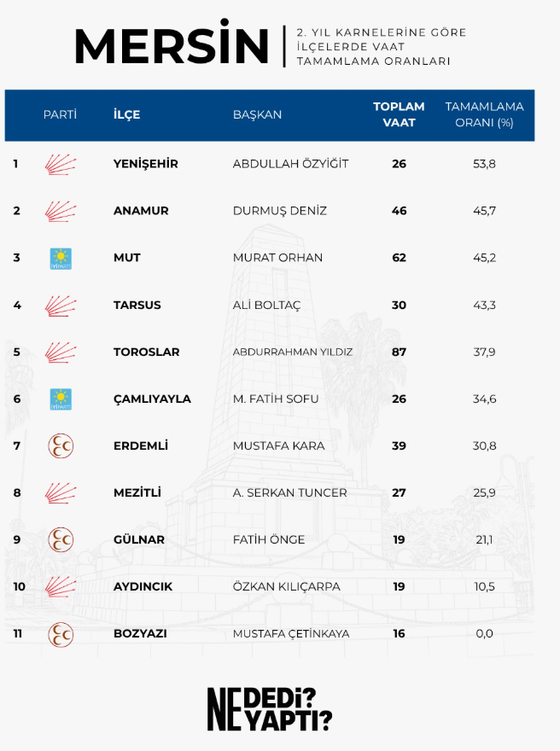Select the İLÇE column header
This screenshot has width=560, height=751.
click(x=127, y=114)
